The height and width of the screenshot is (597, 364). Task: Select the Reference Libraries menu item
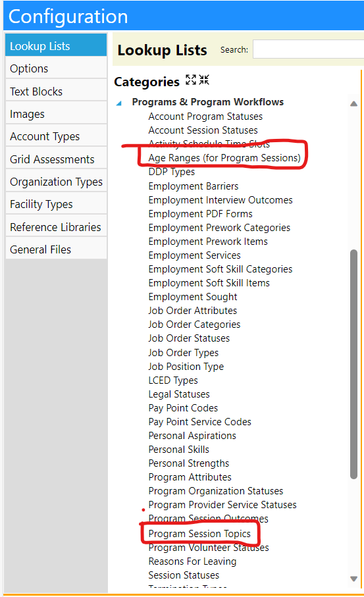[57, 227]
